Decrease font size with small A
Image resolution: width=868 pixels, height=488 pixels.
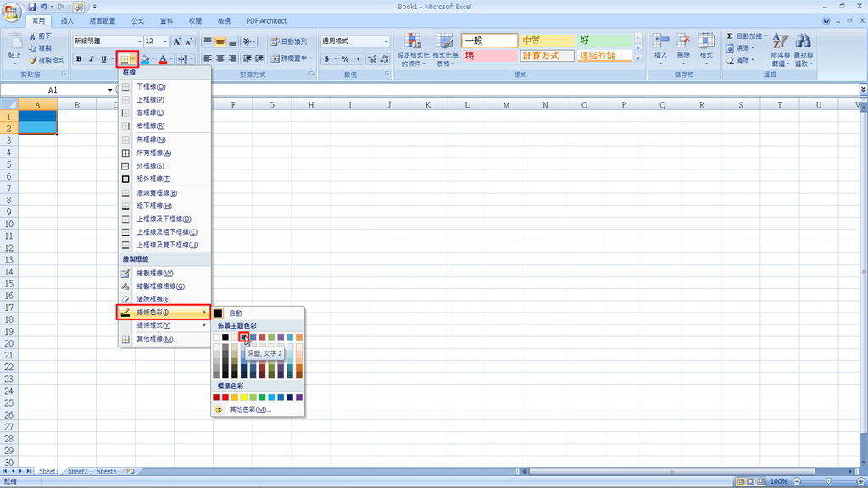(x=189, y=42)
